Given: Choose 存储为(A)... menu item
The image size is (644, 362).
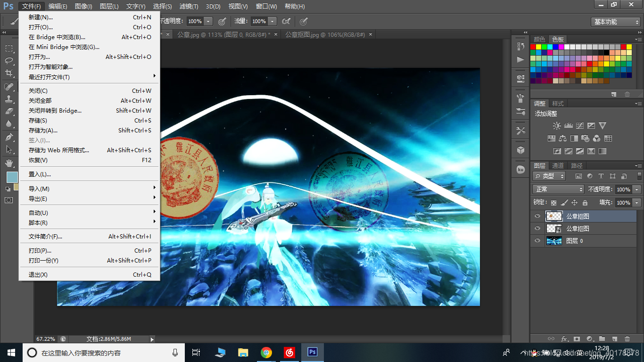Looking at the screenshot, I should [90, 130].
